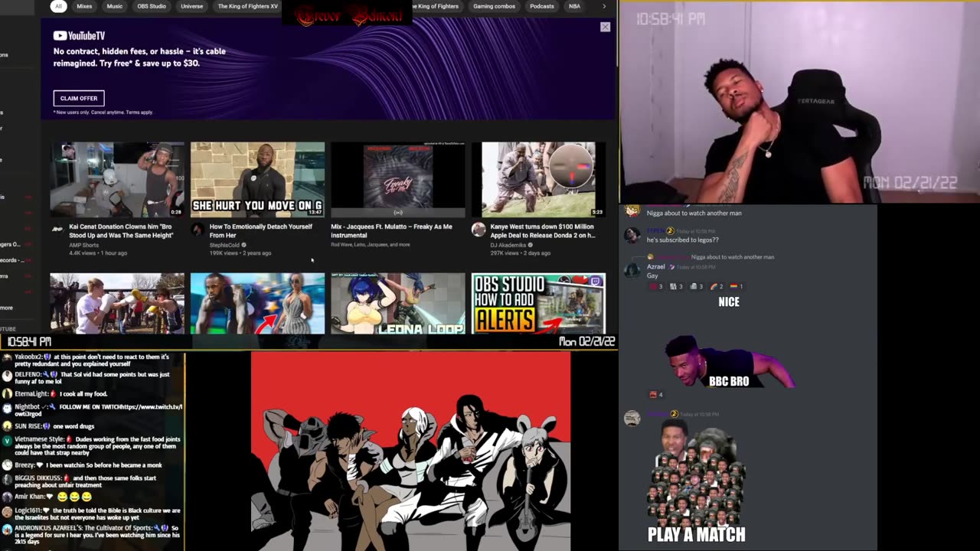Open the SHE HURT YOU MOVE ON thumbnail

point(257,180)
